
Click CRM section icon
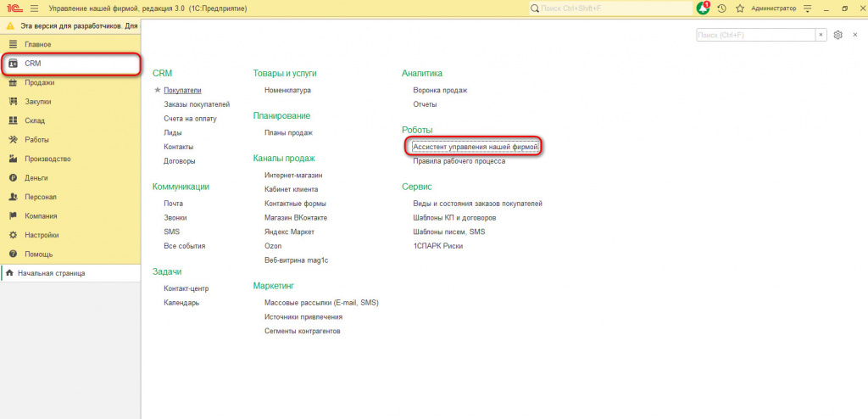pos(14,63)
